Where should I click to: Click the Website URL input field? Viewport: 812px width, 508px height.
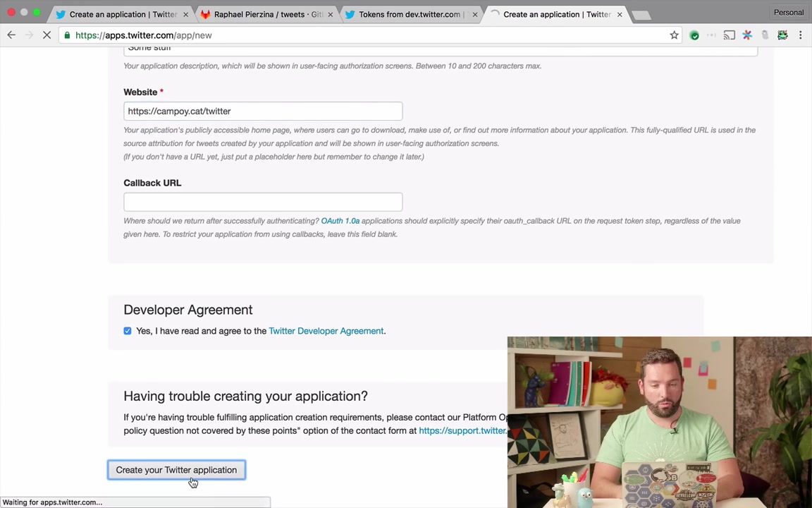(262, 111)
